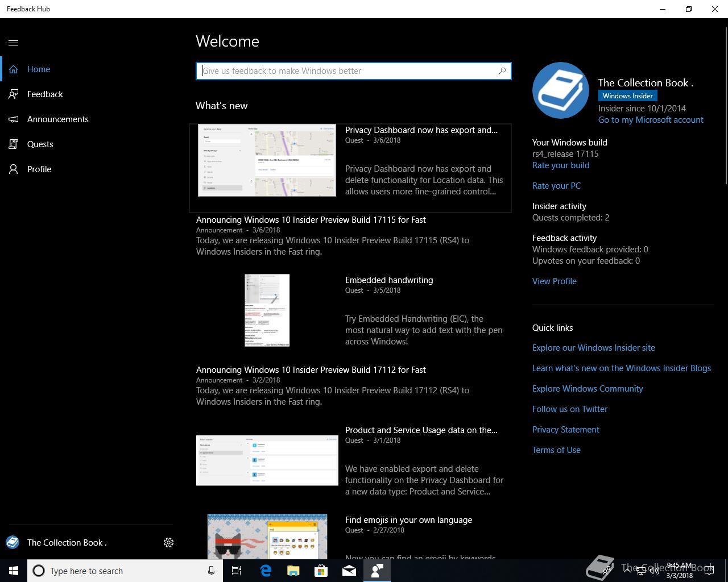Image resolution: width=728 pixels, height=582 pixels.
Task: Open Profile person icon
Action: 14,169
